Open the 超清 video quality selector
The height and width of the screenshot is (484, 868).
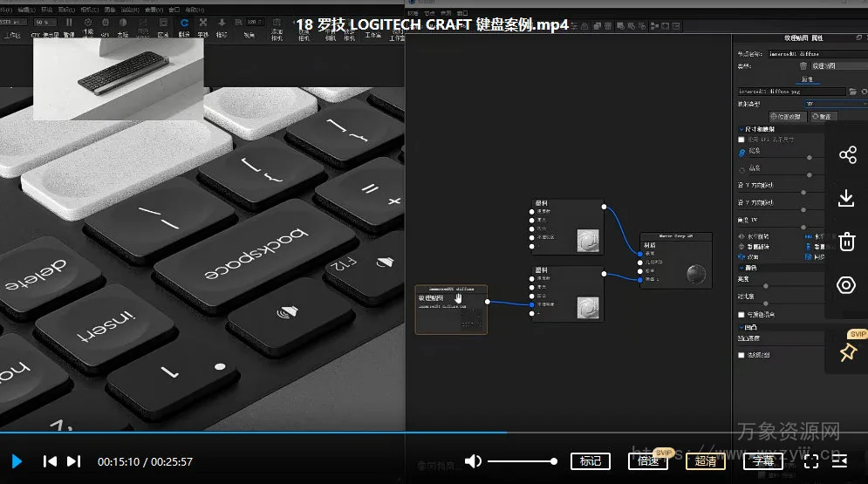[705, 461]
